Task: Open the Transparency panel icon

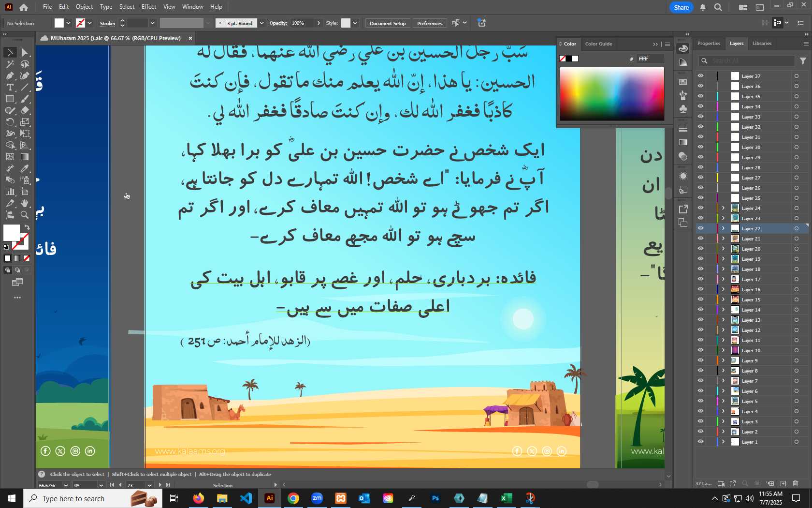Action: 683,156
